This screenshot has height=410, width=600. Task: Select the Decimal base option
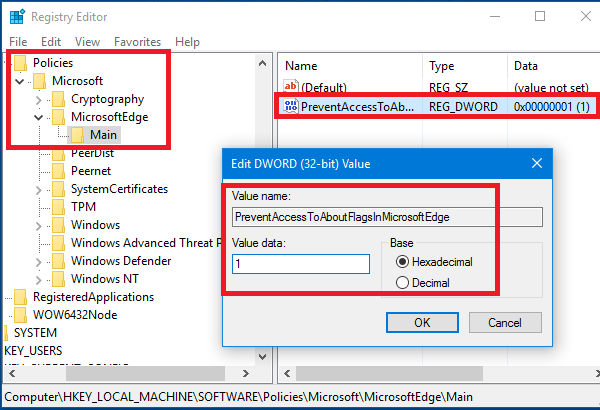click(402, 283)
